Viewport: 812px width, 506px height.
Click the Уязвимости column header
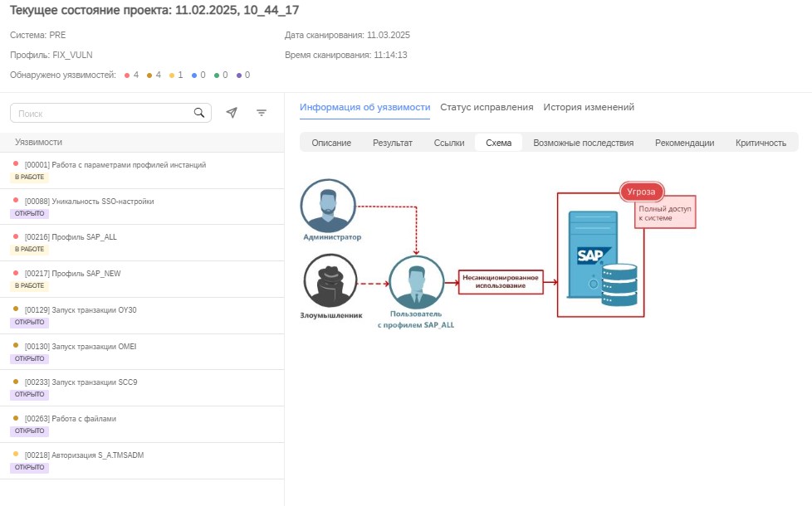(x=38, y=142)
